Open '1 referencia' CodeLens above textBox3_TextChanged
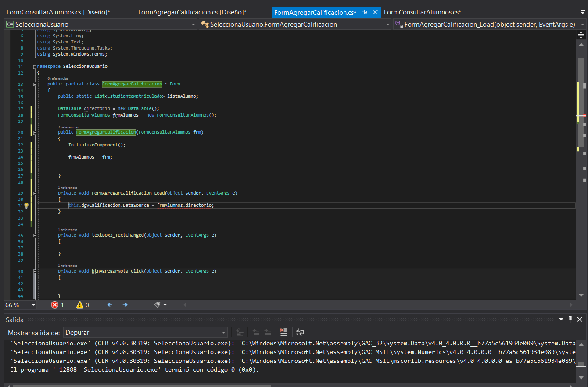 pos(68,230)
